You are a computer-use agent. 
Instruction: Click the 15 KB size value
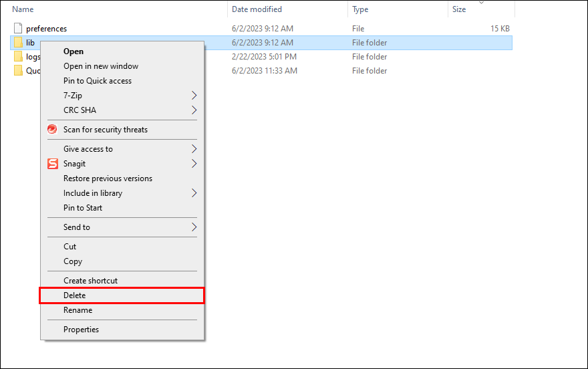point(500,29)
